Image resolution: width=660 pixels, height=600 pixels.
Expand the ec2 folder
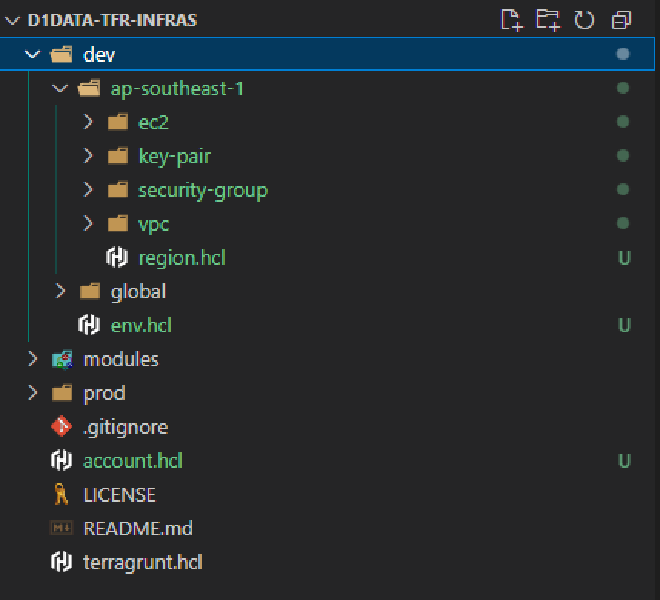coord(88,122)
